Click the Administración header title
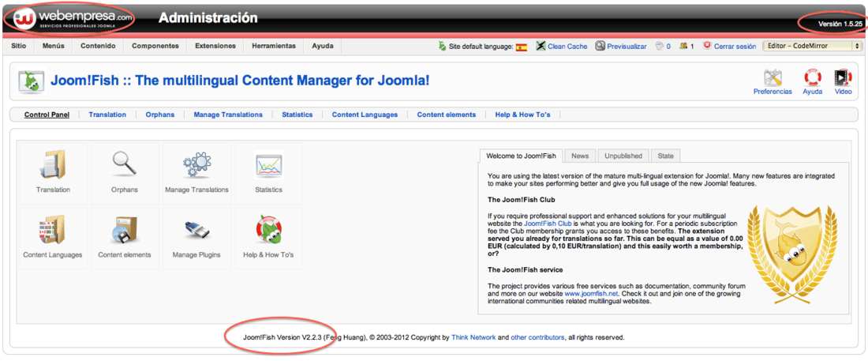This screenshot has width=868, height=361. (x=208, y=18)
